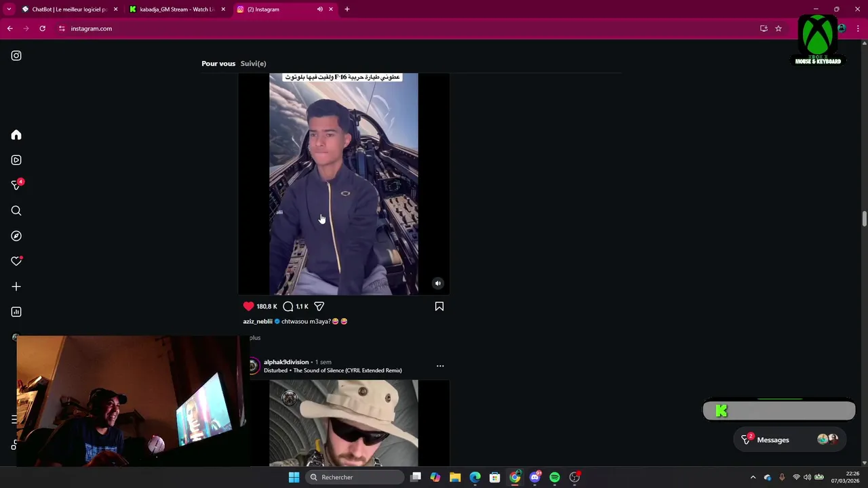Open the alphak9division video thumbnail
Viewport: 868px width, 488px height.
(x=344, y=423)
